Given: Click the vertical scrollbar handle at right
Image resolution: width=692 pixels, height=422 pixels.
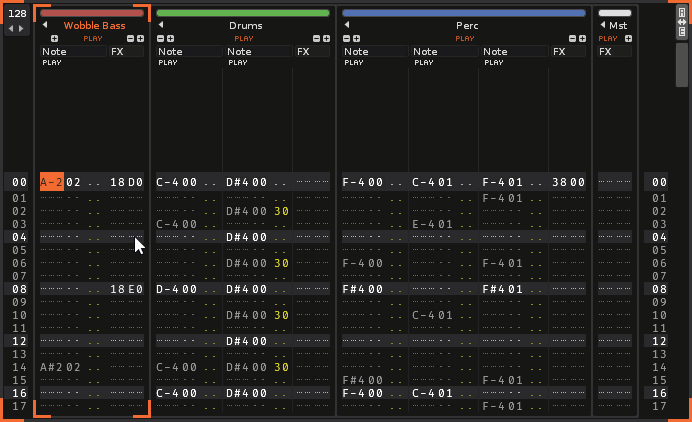Looking at the screenshot, I should click(682, 65).
